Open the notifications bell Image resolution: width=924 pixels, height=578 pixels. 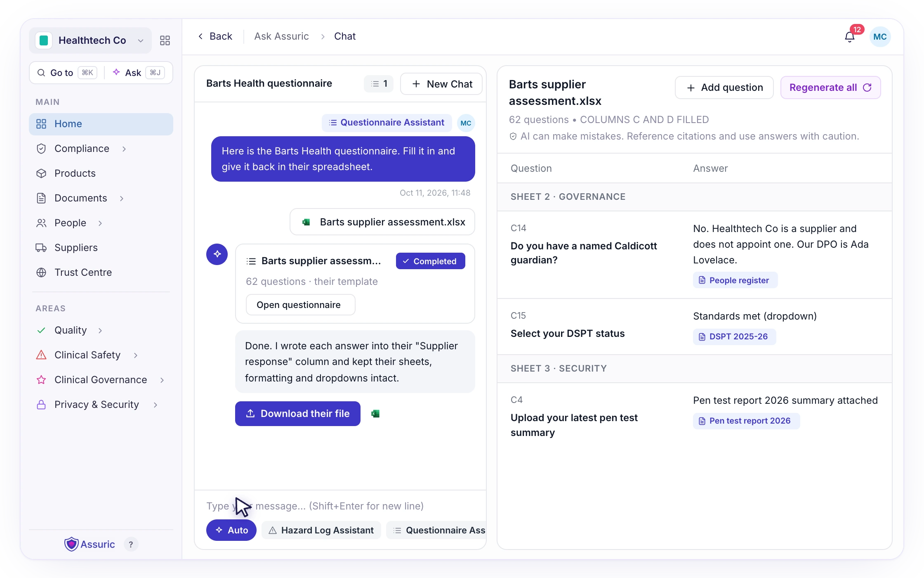pyautogui.click(x=850, y=37)
